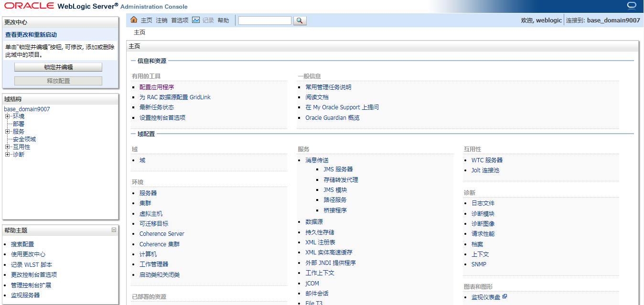Image resolution: width=644 pixels, height=305 pixels.
Task: Open the jCOM link
Action: coord(312,284)
